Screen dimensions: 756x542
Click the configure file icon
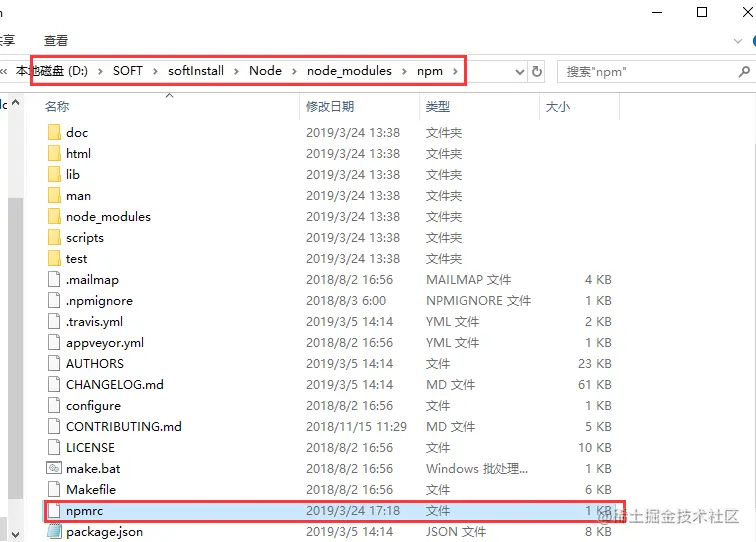54,405
